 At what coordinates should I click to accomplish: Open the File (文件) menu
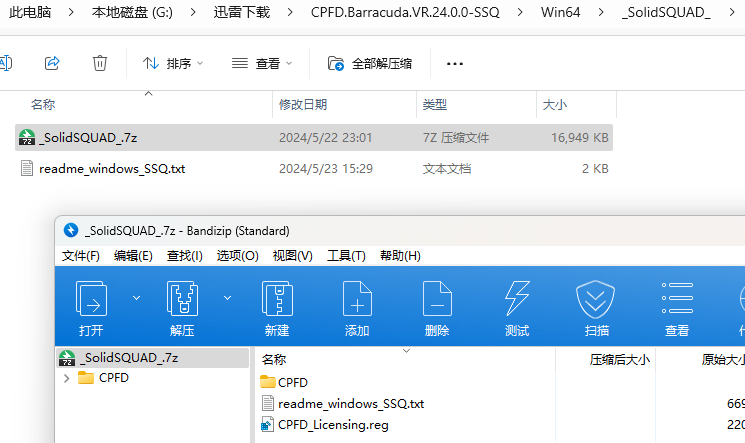pyautogui.click(x=81, y=255)
